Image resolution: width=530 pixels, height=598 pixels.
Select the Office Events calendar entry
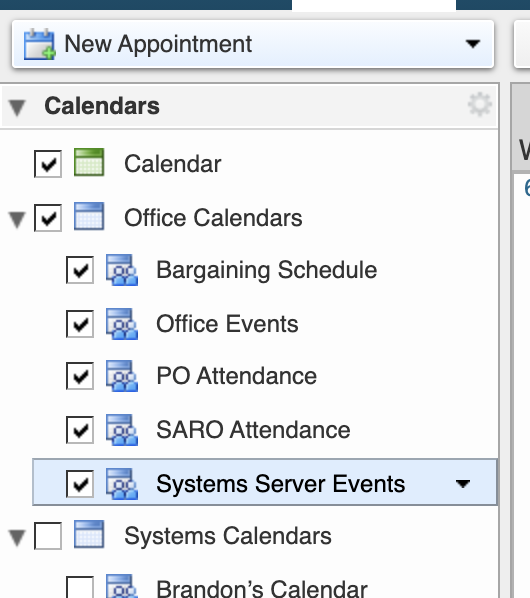[227, 324]
